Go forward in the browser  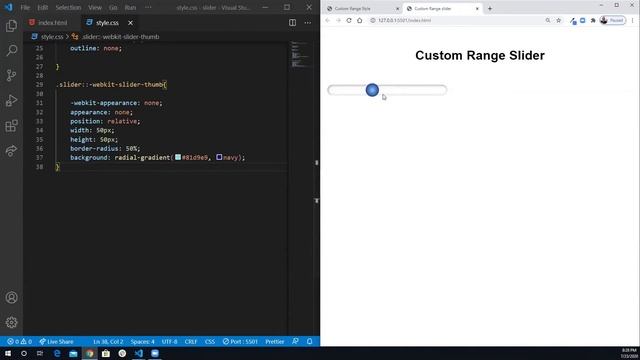click(x=338, y=20)
